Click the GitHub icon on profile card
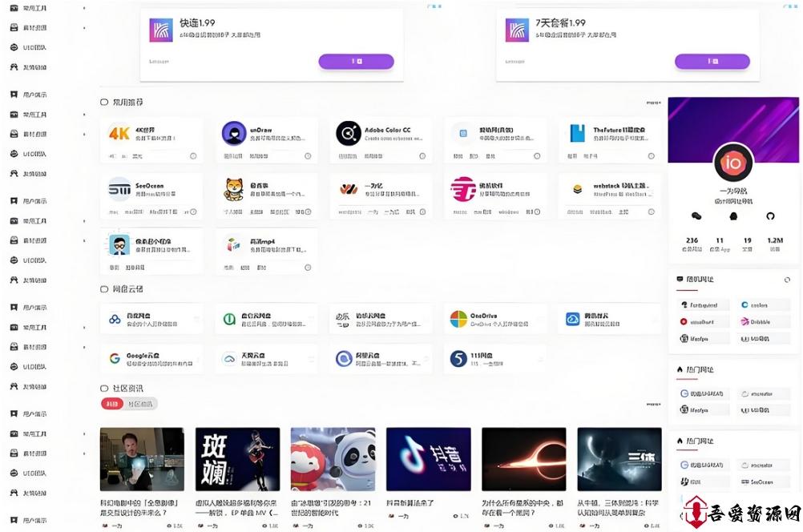This screenshot has width=803, height=532. 770,216
